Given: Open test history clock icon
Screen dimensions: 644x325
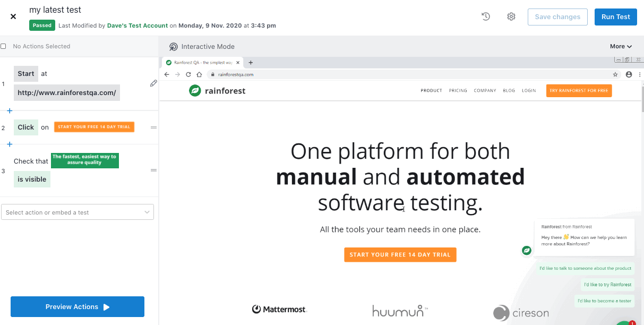Looking at the screenshot, I should (486, 16).
